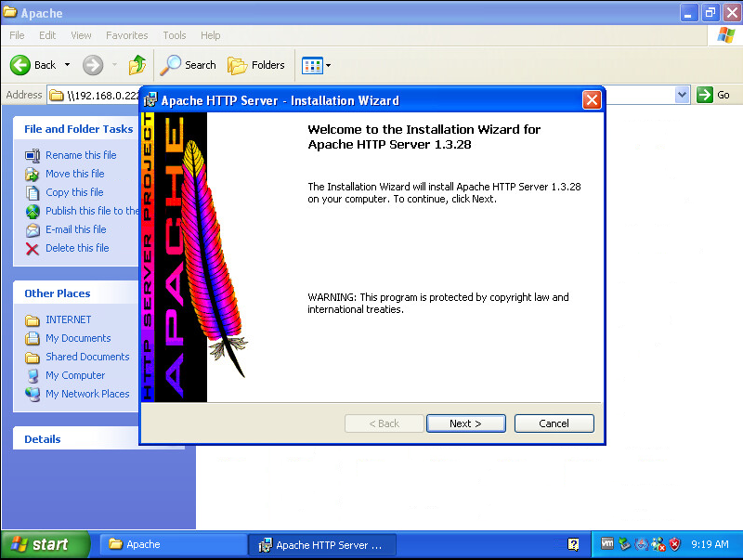
Task: Click the green Back arrow icon
Action: pos(21,65)
